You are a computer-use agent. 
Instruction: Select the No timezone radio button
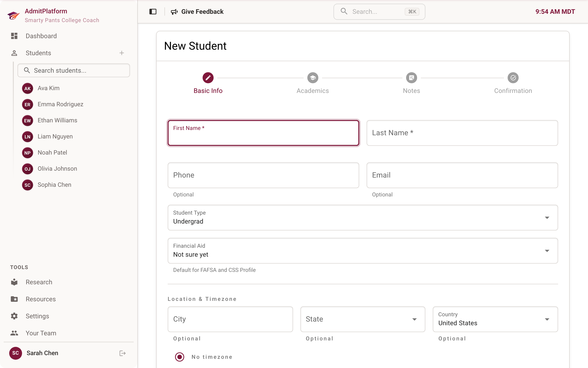coord(180,357)
